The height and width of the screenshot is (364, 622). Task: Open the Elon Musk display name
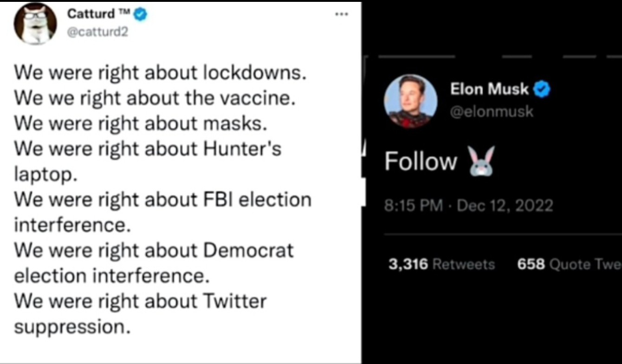tap(489, 89)
